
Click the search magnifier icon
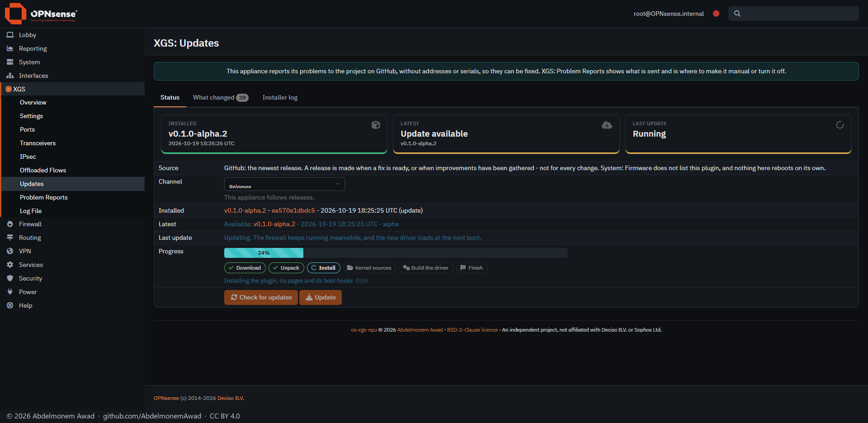(737, 14)
